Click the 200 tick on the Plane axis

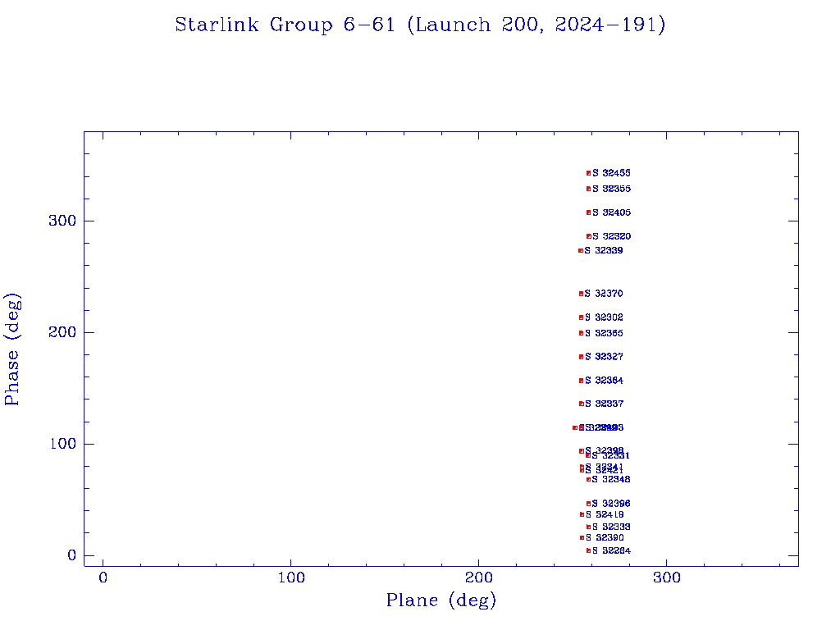click(x=478, y=577)
